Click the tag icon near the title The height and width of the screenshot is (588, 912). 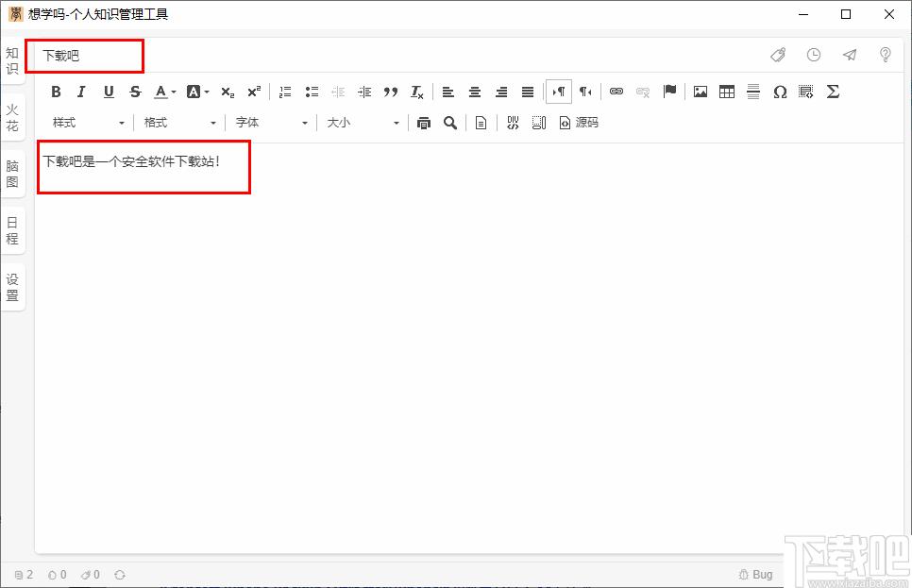[x=778, y=55]
